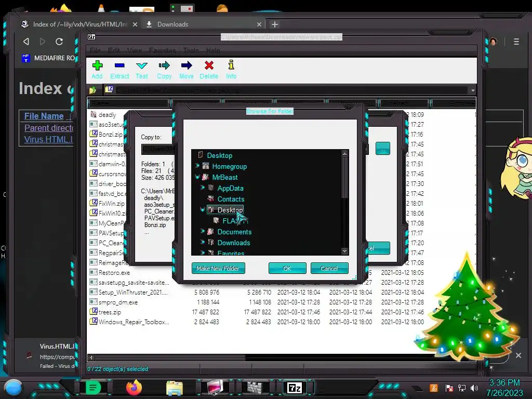
Task: Click the folder tree scroll up arrow
Action: (345, 154)
